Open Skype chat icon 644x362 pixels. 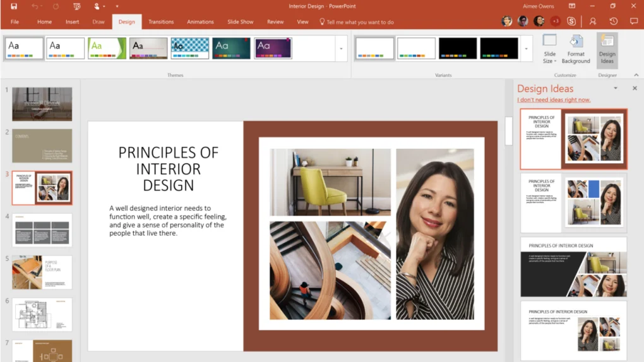coord(571,21)
